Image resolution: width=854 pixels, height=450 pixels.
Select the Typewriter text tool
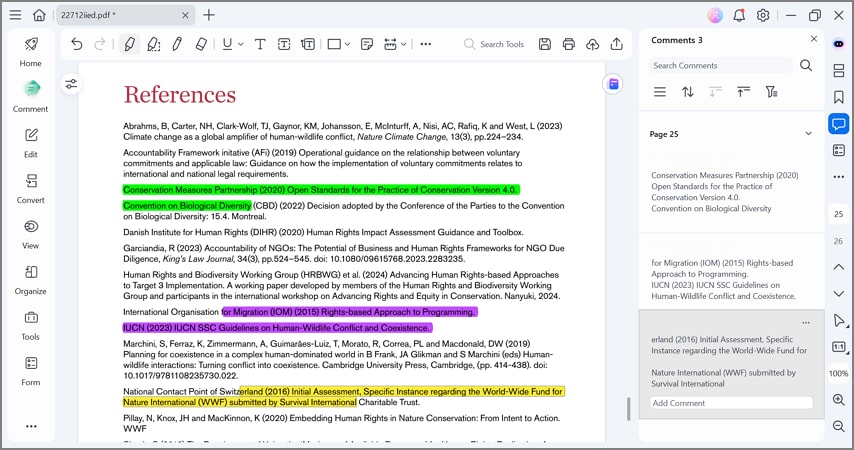click(260, 44)
